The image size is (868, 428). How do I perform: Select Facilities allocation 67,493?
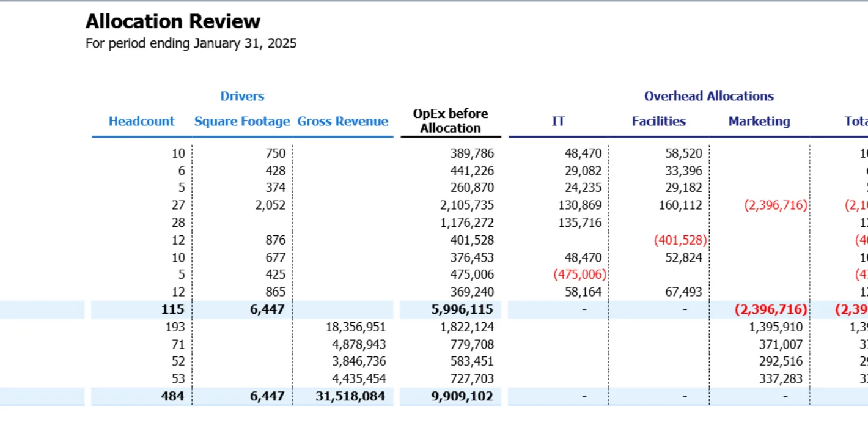tap(683, 292)
